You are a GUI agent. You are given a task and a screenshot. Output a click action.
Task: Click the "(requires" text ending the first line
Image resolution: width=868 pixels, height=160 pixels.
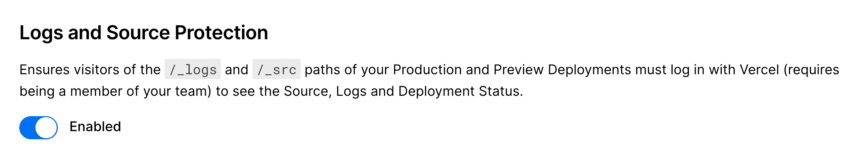pos(811,70)
